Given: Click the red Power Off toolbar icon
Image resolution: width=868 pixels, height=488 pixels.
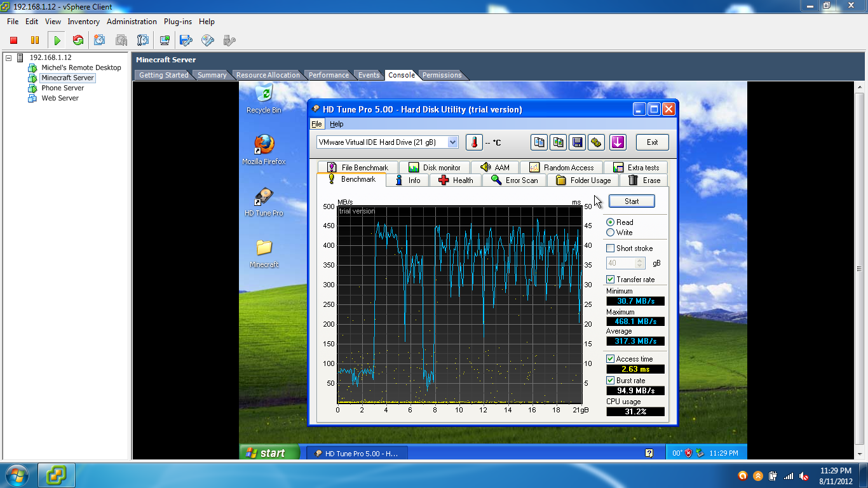Looking at the screenshot, I should tap(13, 40).
